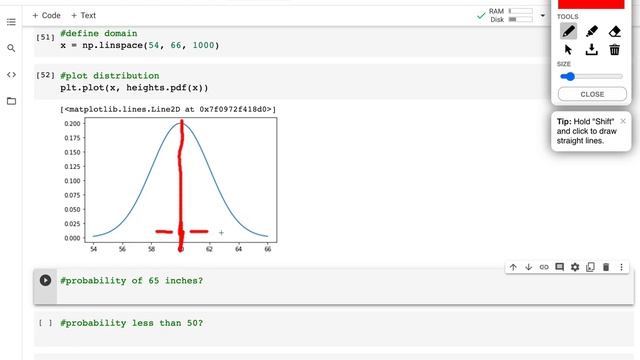Click the matplotlib Line2D output text
The width and height of the screenshot is (640, 360).
tap(168, 109)
